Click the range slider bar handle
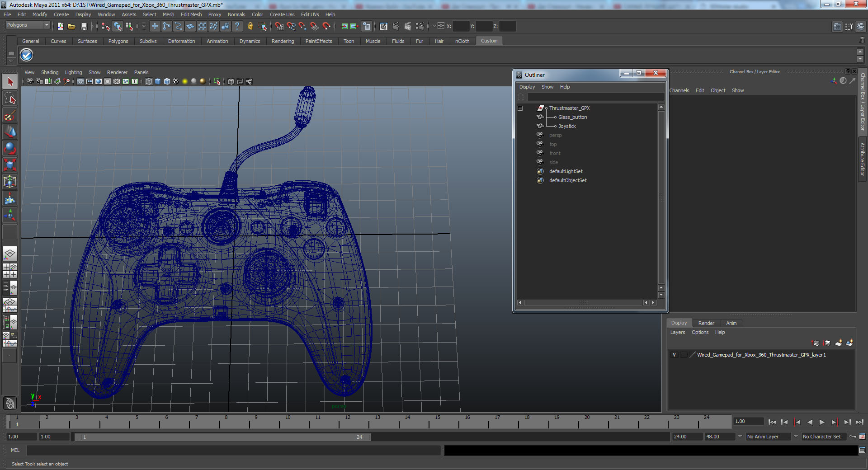868x470 pixels. coord(222,437)
